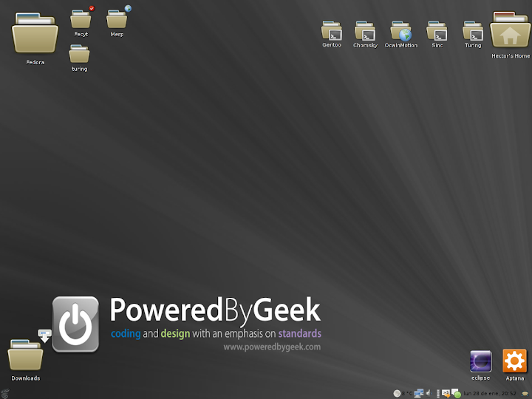Click the tray icon right of the clock
This screenshot has height=399, width=532.
[525, 394]
